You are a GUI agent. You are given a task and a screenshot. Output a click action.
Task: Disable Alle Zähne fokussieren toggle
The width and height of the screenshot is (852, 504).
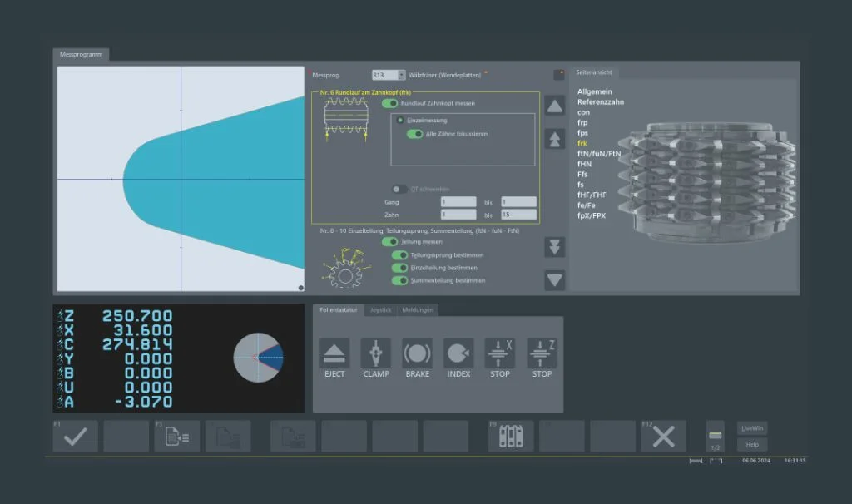(x=414, y=133)
